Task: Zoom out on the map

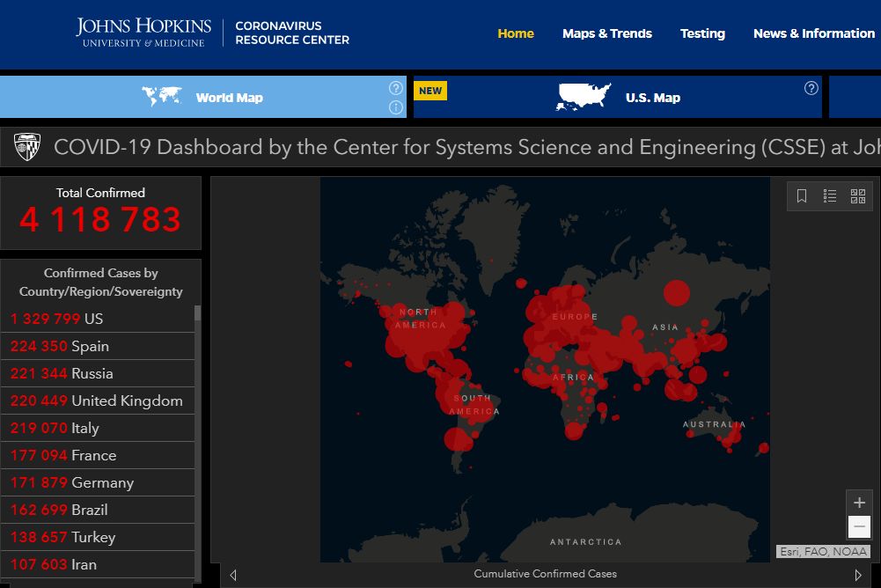Action: pyautogui.click(x=860, y=527)
